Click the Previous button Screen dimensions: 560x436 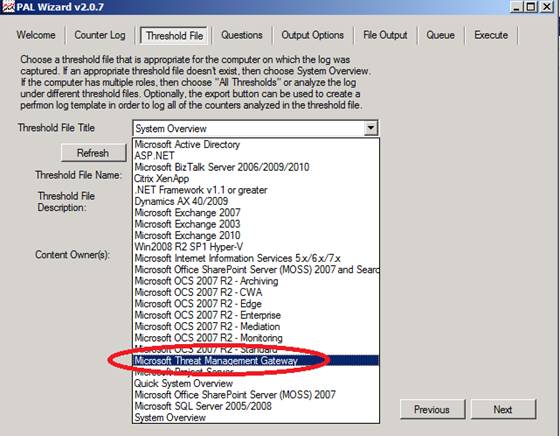[432, 409]
